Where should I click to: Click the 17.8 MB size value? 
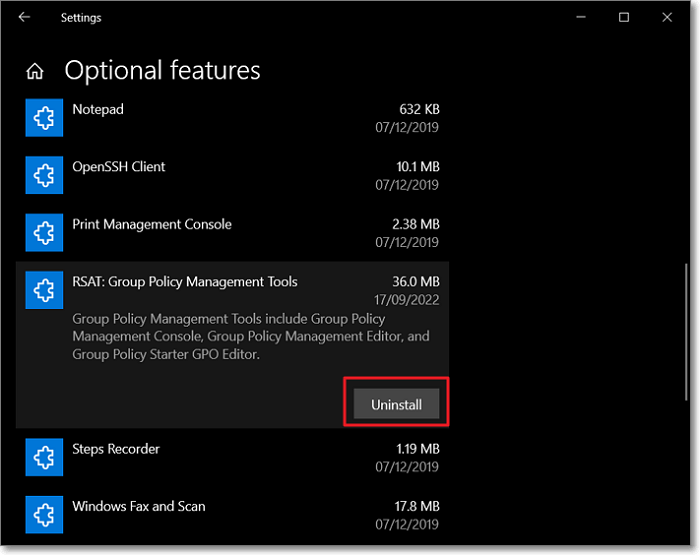[417, 506]
